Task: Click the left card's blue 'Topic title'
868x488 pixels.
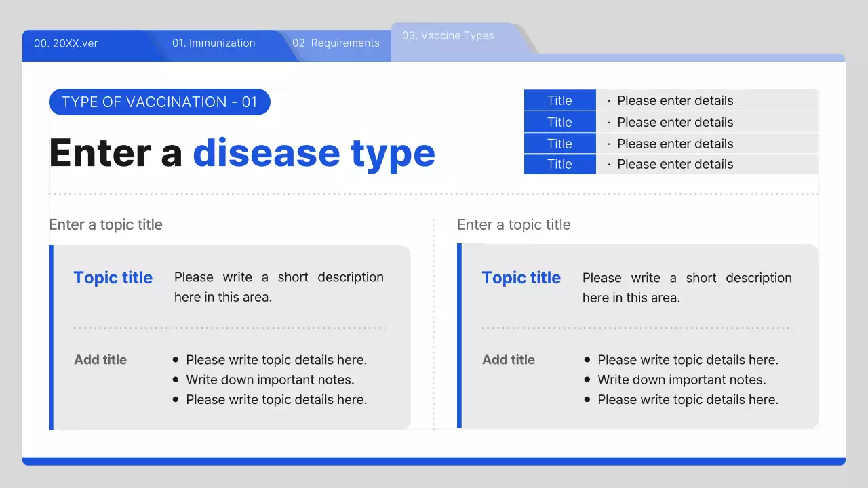Action: (x=113, y=278)
